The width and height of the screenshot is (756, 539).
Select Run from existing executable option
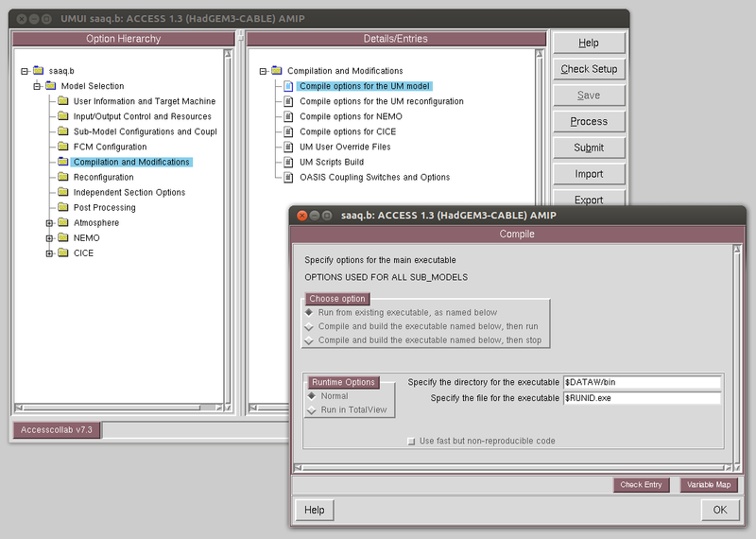click(310, 312)
